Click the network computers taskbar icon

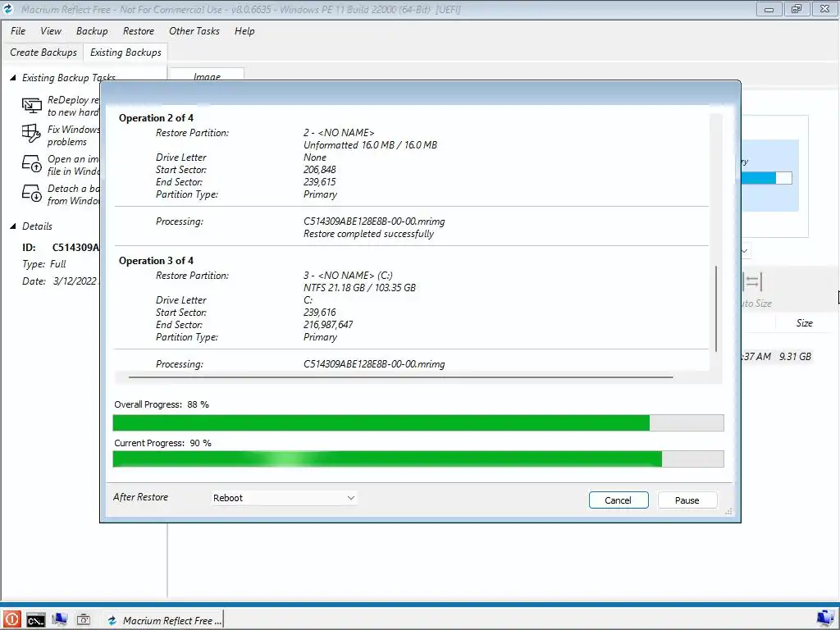tap(59, 620)
